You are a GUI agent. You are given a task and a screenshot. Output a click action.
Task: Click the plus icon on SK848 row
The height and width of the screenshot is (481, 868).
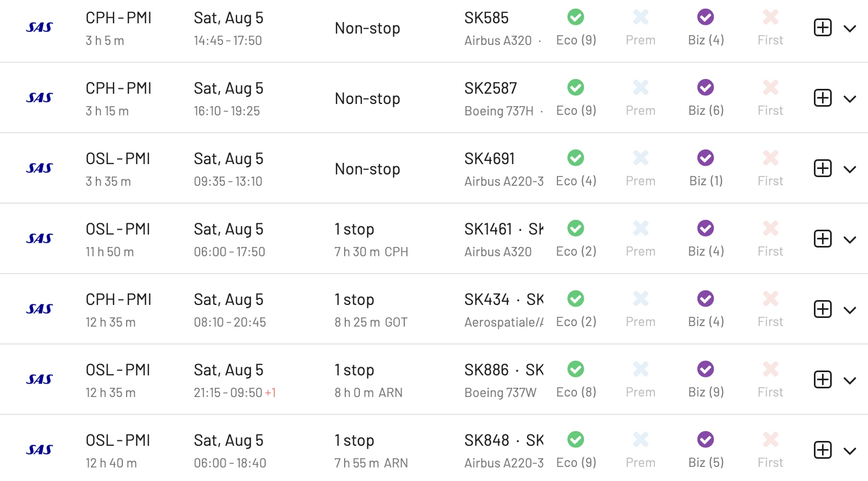click(823, 450)
